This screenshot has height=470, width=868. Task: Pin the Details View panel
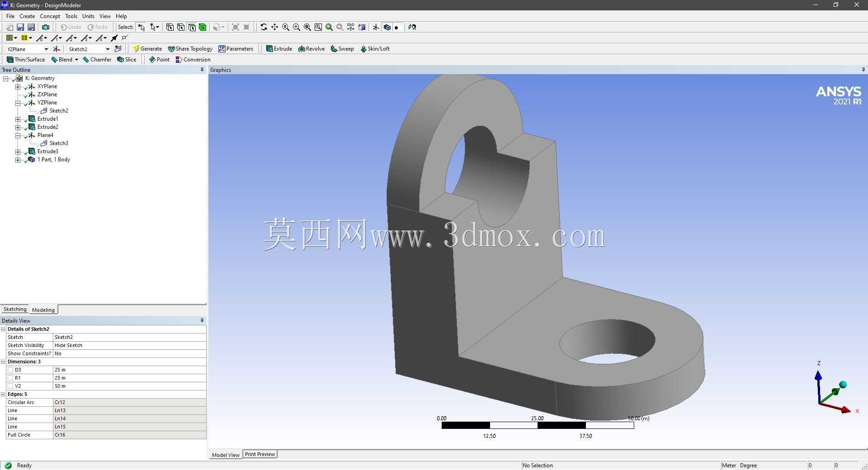[202, 320]
